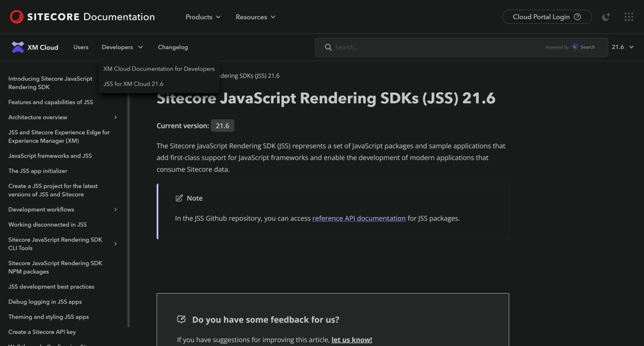
Task: Click the Powered by Search branding icon
Action: (x=574, y=47)
